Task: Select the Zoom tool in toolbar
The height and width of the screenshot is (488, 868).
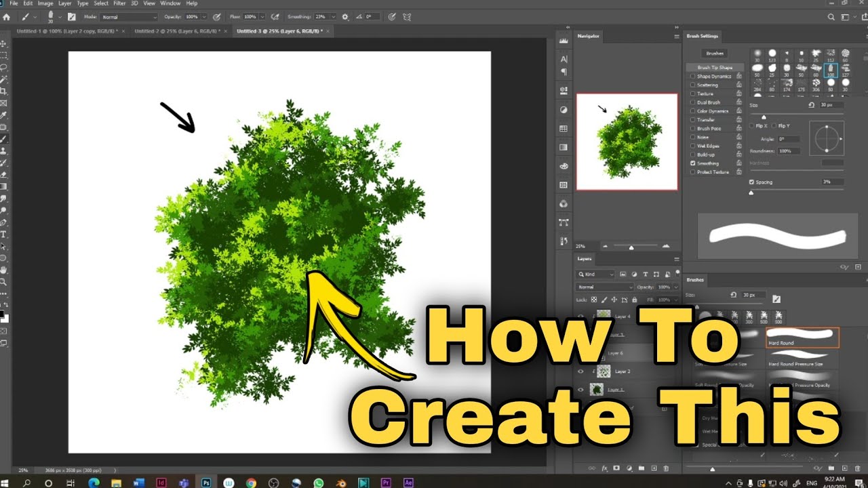Action: [x=4, y=281]
